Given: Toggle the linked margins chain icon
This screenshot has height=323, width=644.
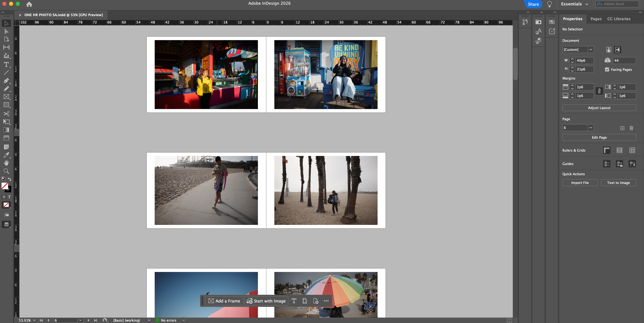Looking at the screenshot, I should pos(599,91).
